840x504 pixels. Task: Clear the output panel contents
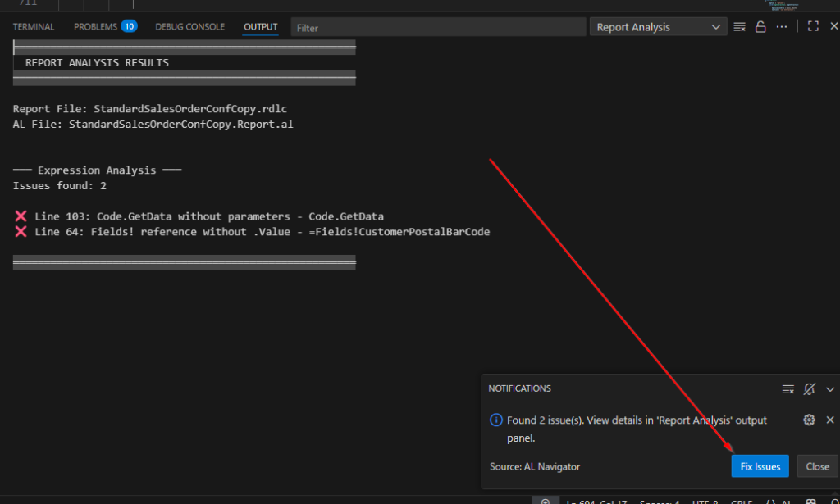tap(739, 27)
